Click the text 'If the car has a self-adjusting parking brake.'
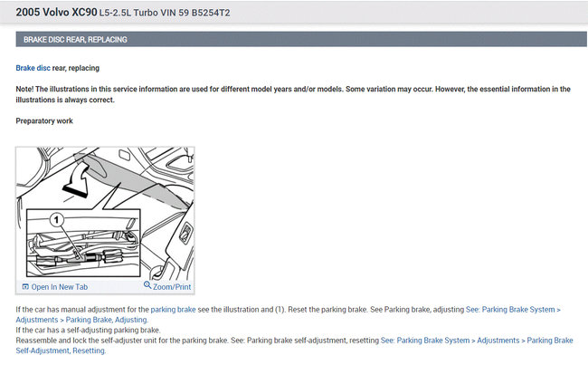 tap(88, 330)
